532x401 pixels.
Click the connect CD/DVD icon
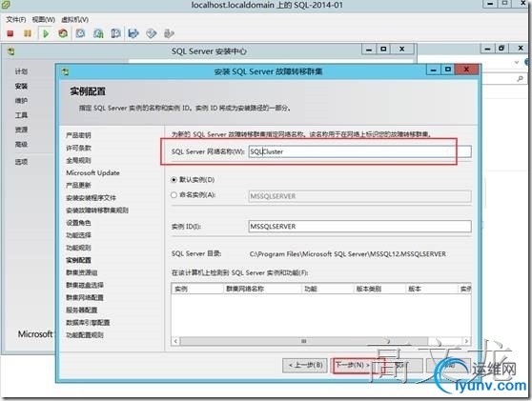[152, 33]
